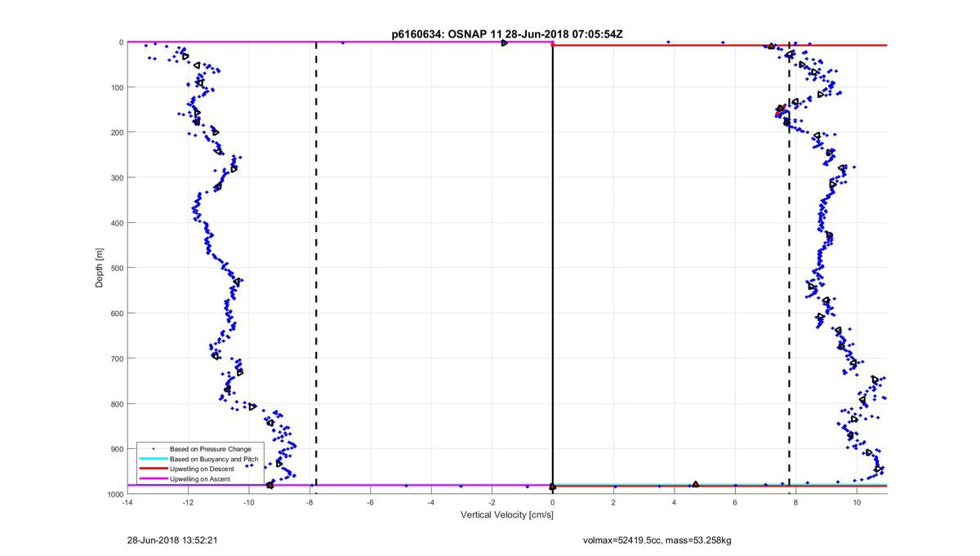Click the magenta line sample in the legend
Image resolution: width=980 pixels, height=556 pixels.
tap(153, 478)
